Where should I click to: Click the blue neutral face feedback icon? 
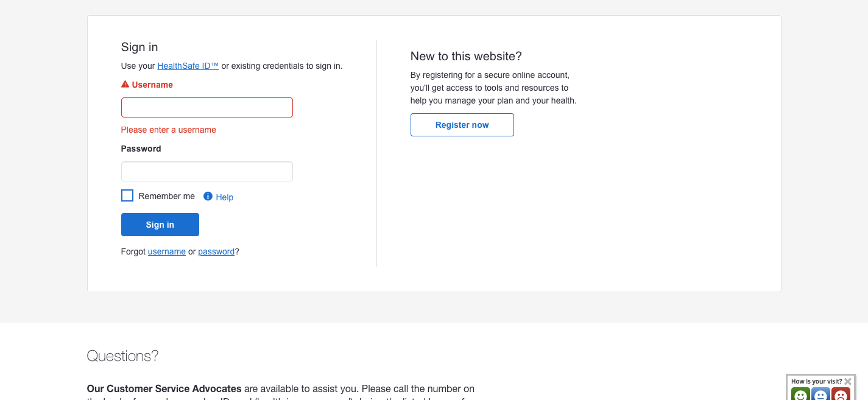[820, 395]
